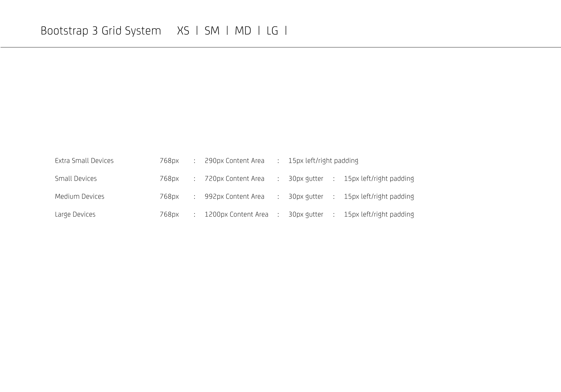Click the Bootstrap 3 Grid System title
561x392 pixels.
point(101,31)
